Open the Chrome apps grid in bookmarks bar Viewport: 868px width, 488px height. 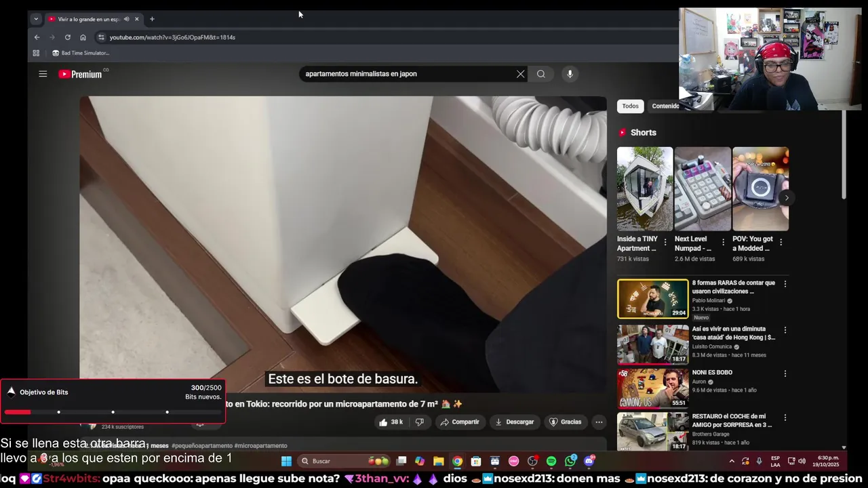(x=36, y=53)
